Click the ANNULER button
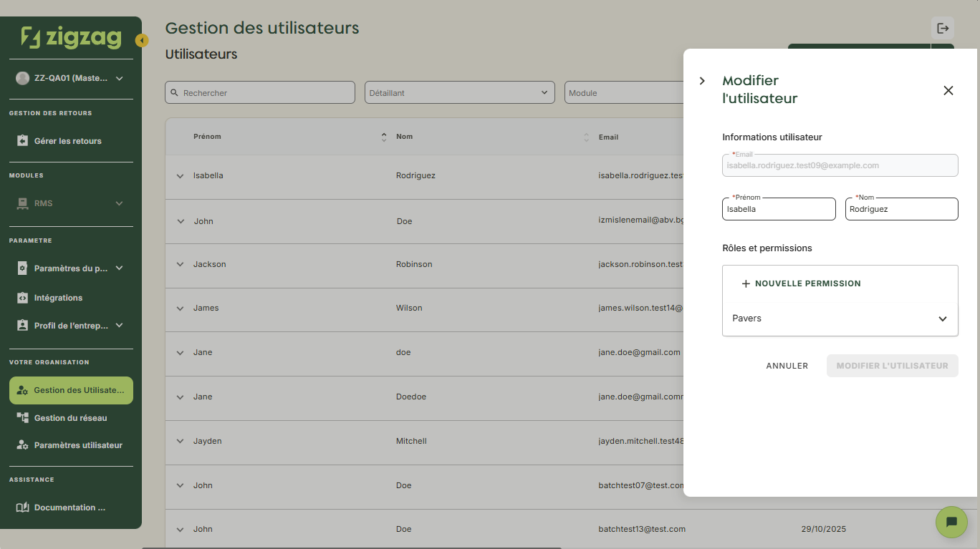 787,366
